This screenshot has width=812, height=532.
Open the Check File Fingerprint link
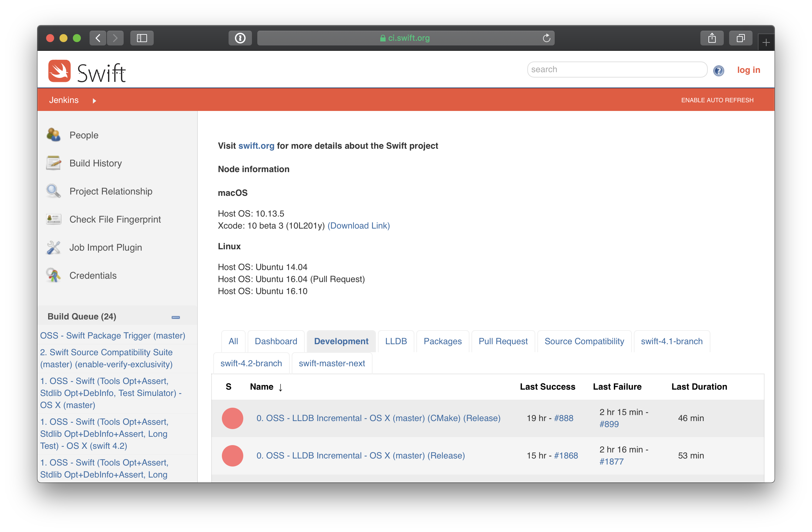click(115, 219)
